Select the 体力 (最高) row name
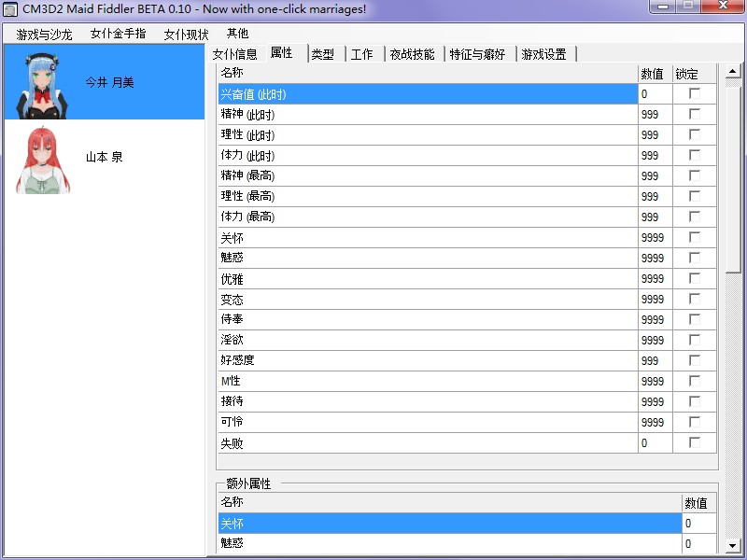The image size is (747, 560). pyautogui.click(x=428, y=217)
